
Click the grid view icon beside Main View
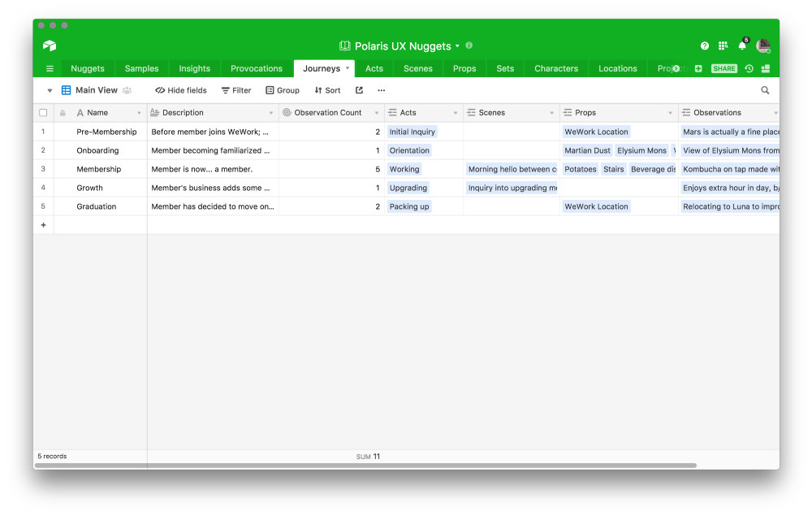tap(67, 90)
